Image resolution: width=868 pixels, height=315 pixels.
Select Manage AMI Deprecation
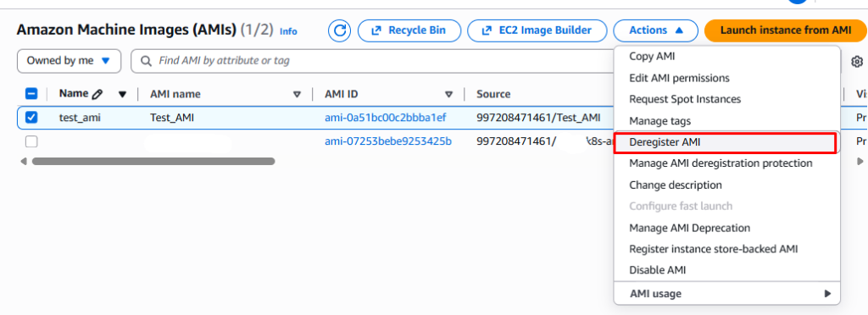(726, 228)
